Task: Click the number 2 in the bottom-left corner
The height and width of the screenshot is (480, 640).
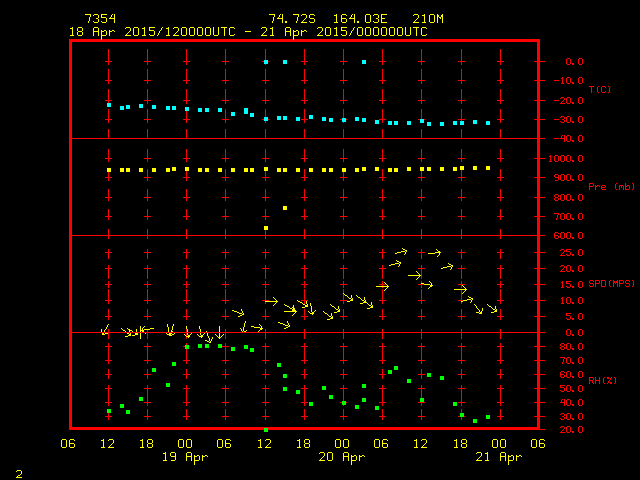Action: [x=18, y=471]
